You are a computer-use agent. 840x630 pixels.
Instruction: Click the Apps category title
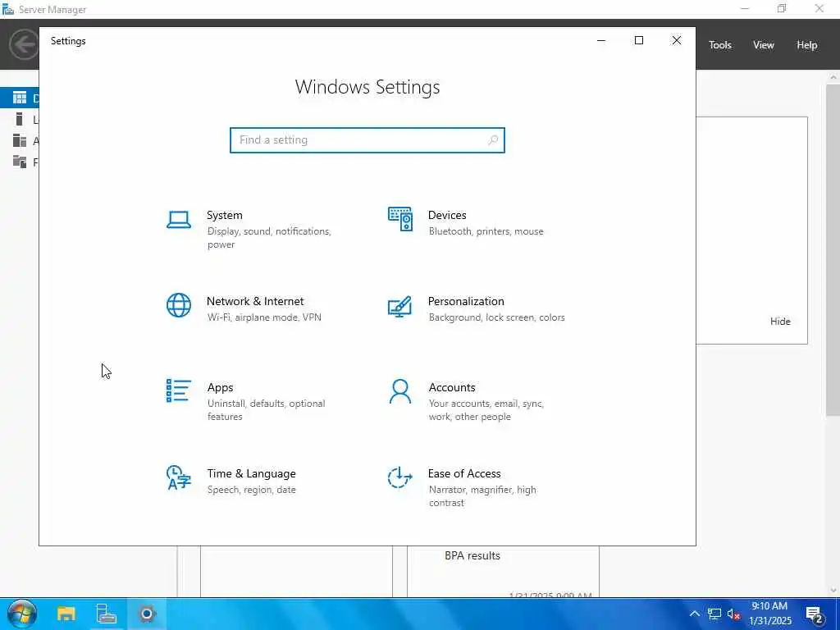pyautogui.click(x=220, y=388)
